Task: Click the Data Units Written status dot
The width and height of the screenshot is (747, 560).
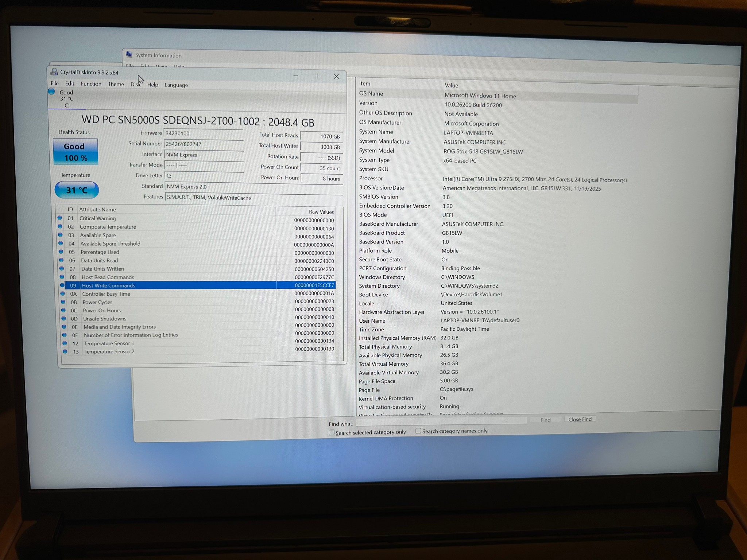Action: tap(62, 268)
